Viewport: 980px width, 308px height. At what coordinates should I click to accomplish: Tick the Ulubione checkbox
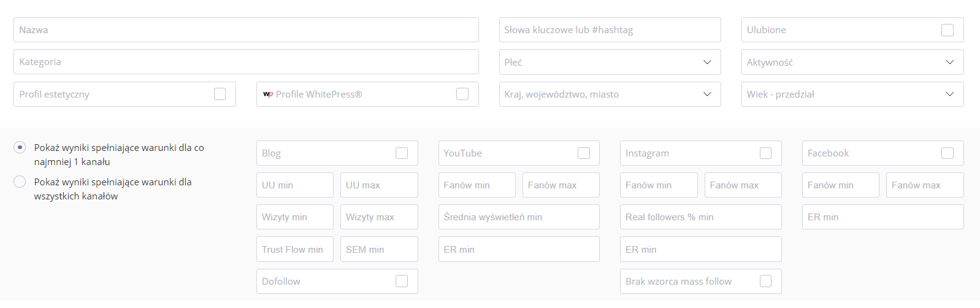pos(947,30)
